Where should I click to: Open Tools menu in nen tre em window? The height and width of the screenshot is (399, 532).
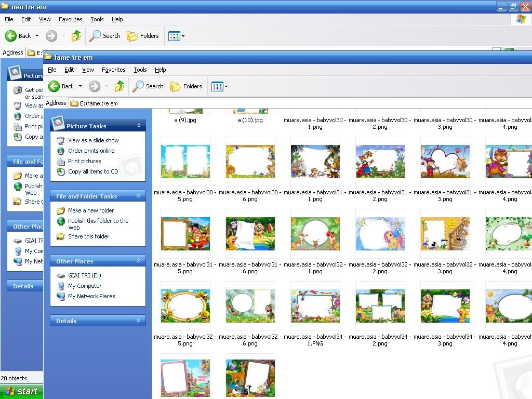point(97,19)
